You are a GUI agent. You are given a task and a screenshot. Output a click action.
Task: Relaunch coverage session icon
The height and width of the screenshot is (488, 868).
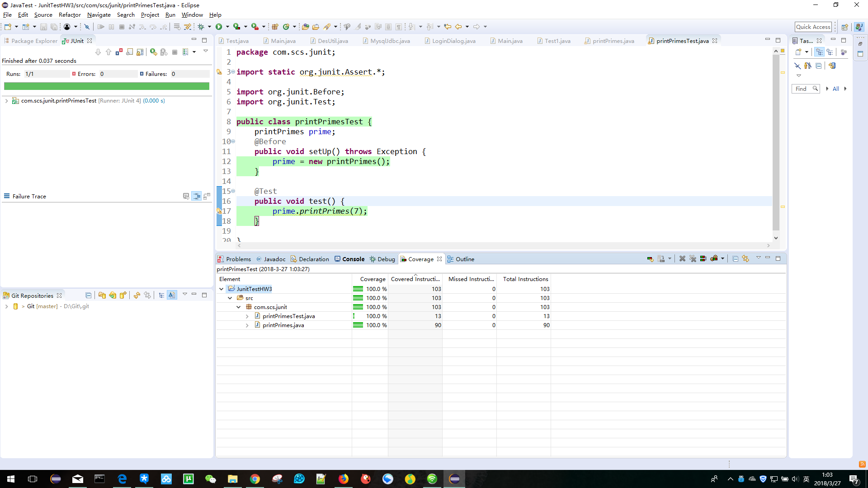click(650, 259)
